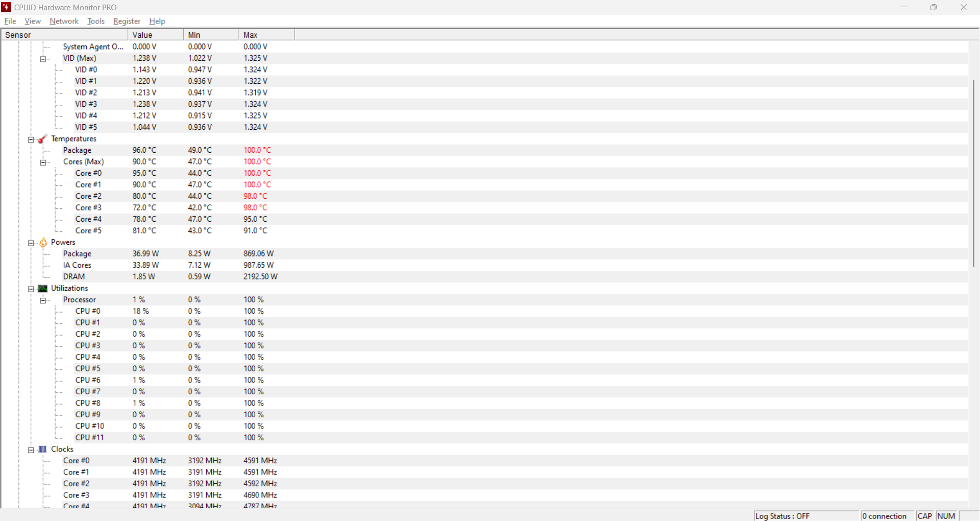This screenshot has height=521, width=980.
Task: Collapse the Cores (Max) node
Action: click(43, 162)
